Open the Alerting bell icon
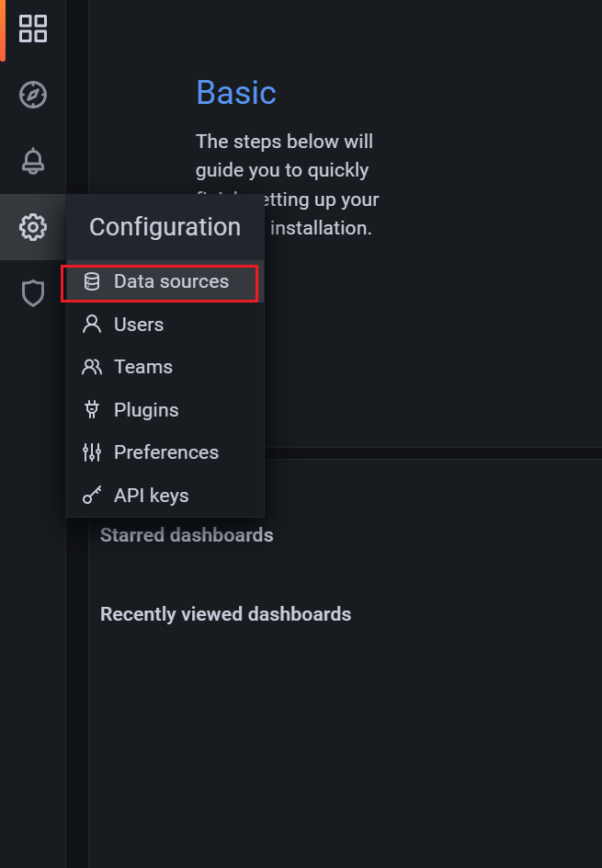This screenshot has width=602, height=868. [x=33, y=161]
